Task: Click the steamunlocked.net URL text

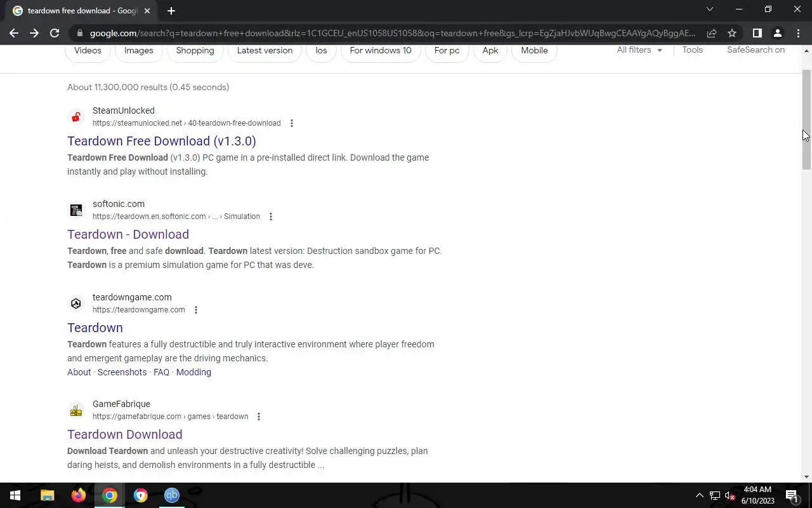Action: tap(187, 123)
